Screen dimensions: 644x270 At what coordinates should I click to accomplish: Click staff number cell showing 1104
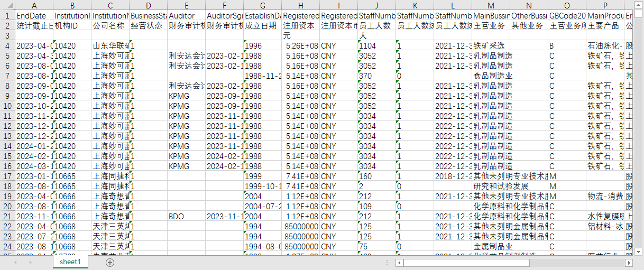377,45
